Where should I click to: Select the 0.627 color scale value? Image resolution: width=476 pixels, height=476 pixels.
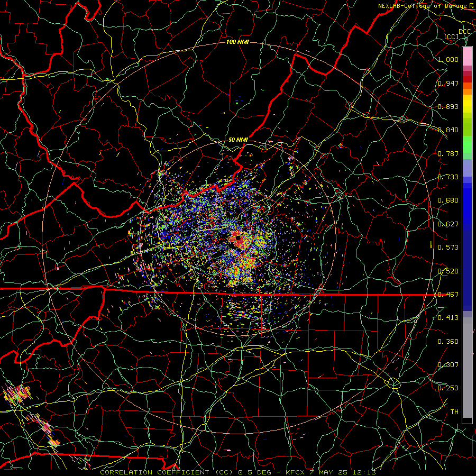(448, 224)
